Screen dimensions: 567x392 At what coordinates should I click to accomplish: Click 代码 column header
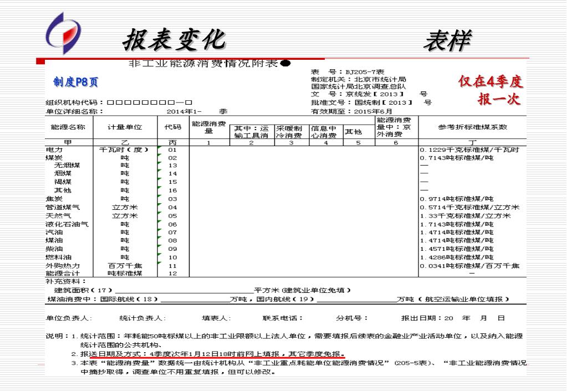click(173, 127)
